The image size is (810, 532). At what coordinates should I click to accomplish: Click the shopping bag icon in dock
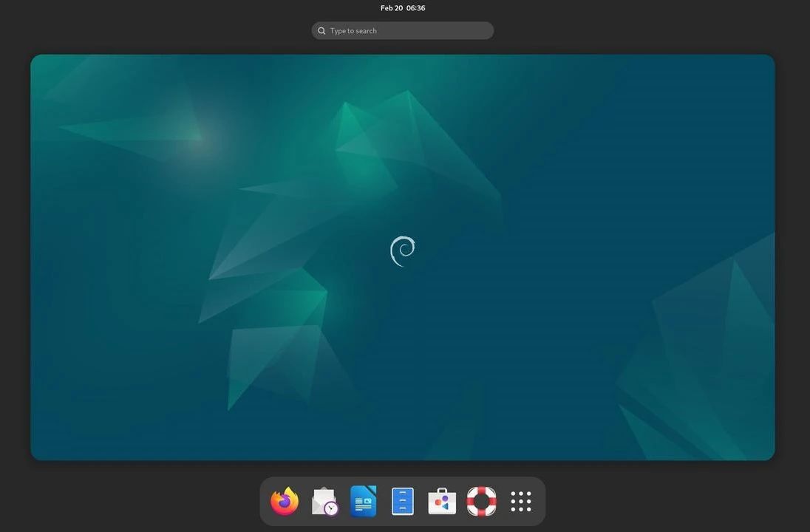pos(442,502)
